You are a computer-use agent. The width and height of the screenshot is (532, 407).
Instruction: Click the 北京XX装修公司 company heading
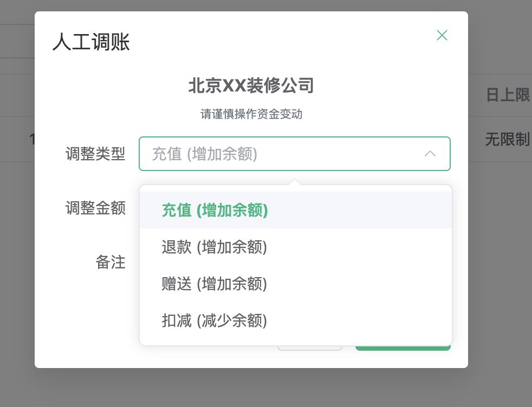251,86
